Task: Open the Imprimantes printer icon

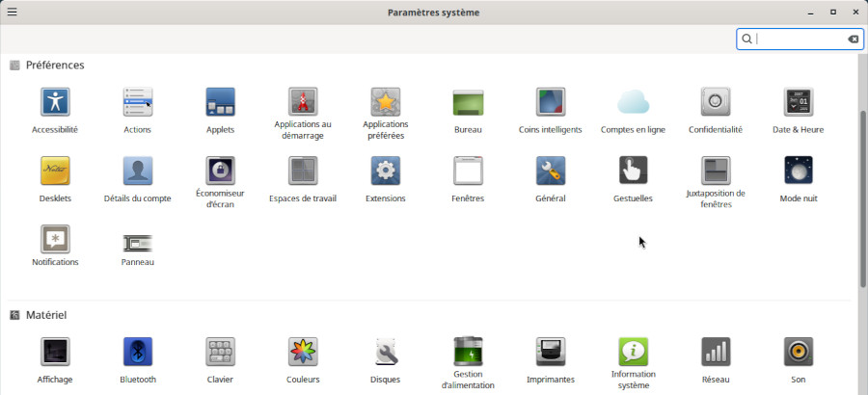Action: [551, 352]
